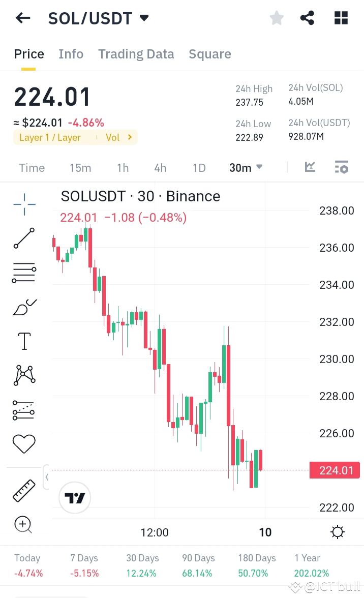This screenshot has height=598, width=364.
Task: Select the text annotation tool
Action: pyautogui.click(x=23, y=341)
